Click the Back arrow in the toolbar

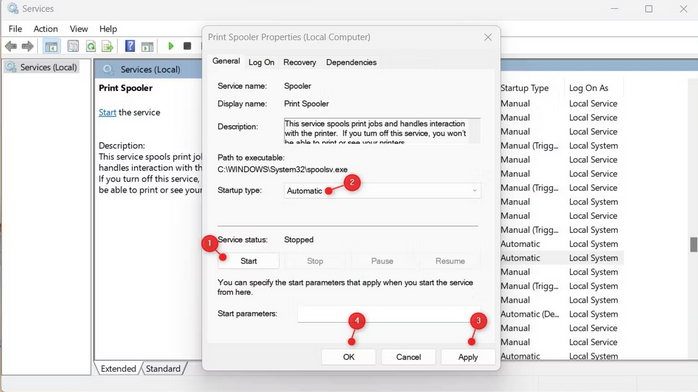click(x=11, y=46)
